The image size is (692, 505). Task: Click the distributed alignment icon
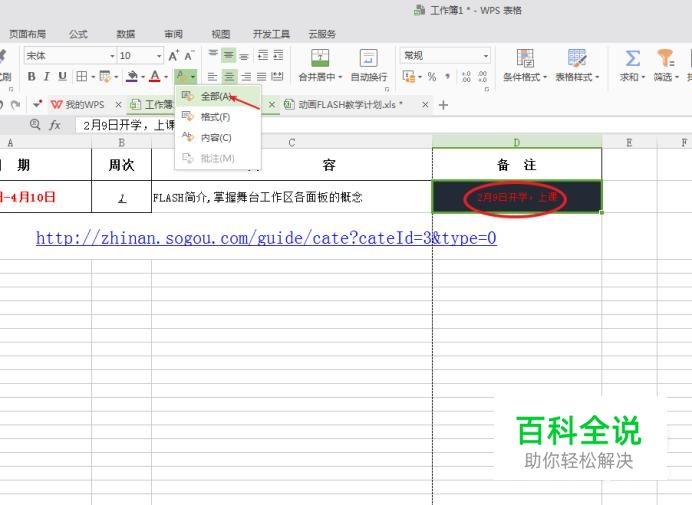(x=277, y=77)
